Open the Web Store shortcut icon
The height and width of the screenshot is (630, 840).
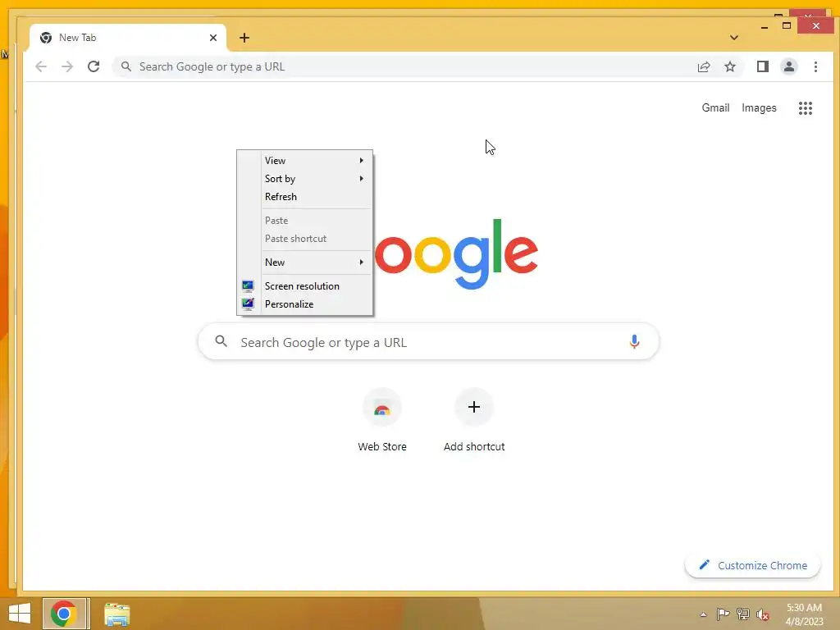[382, 408]
